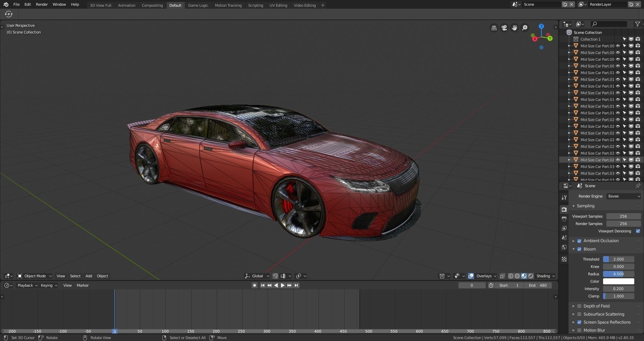Expand the Ambient Occlusion panel arrow
Image resolution: width=644 pixels, height=341 pixels.
click(574, 241)
